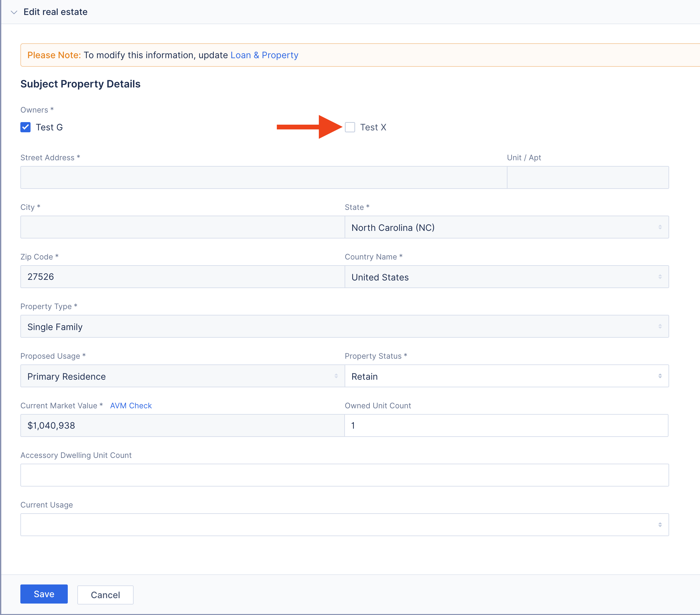Check the Test X owner checkbox
This screenshot has height=615, width=700.
[x=350, y=127]
